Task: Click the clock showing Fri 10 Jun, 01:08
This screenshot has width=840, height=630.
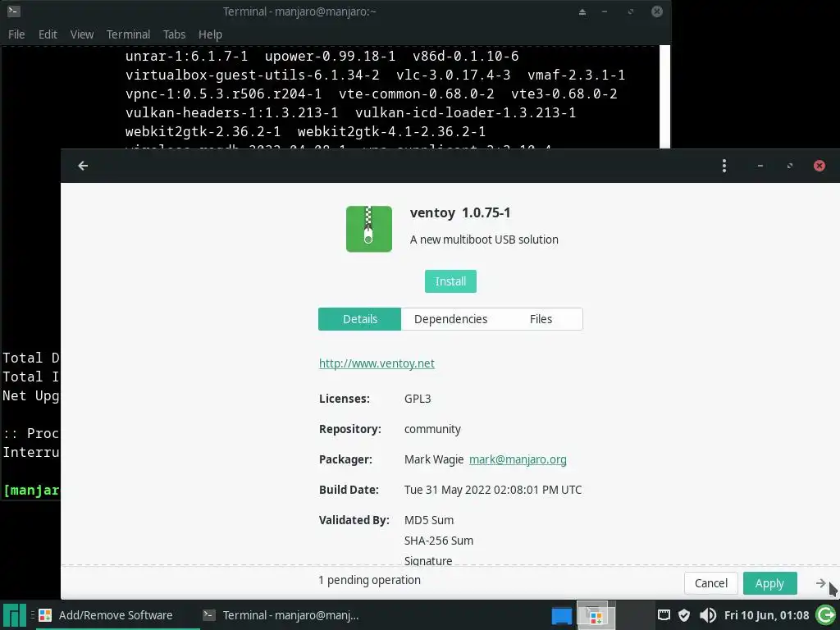Action: pyautogui.click(x=766, y=615)
